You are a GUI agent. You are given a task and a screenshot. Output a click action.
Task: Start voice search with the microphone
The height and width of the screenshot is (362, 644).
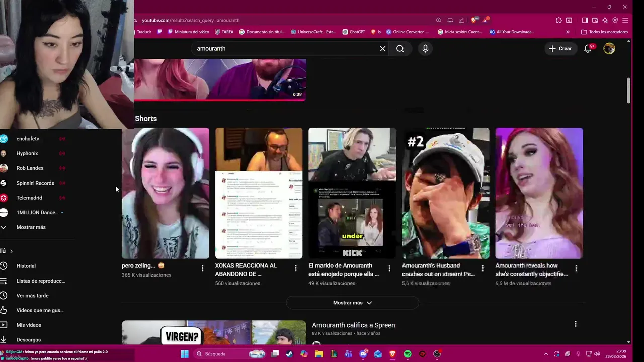click(425, 49)
